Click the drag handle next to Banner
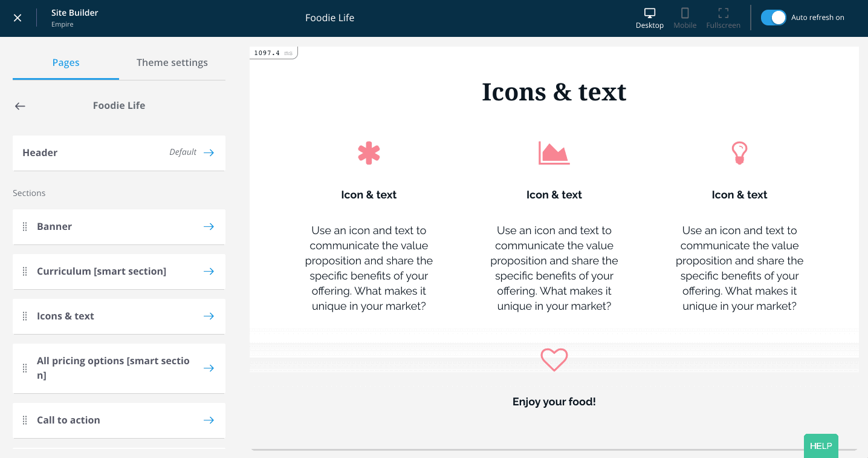The image size is (868, 458). (25, 226)
